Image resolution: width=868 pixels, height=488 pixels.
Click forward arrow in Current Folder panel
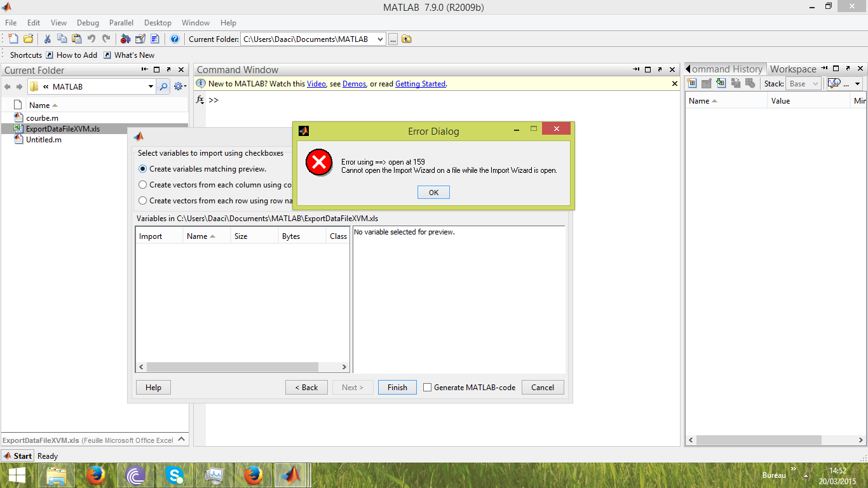pos(20,86)
